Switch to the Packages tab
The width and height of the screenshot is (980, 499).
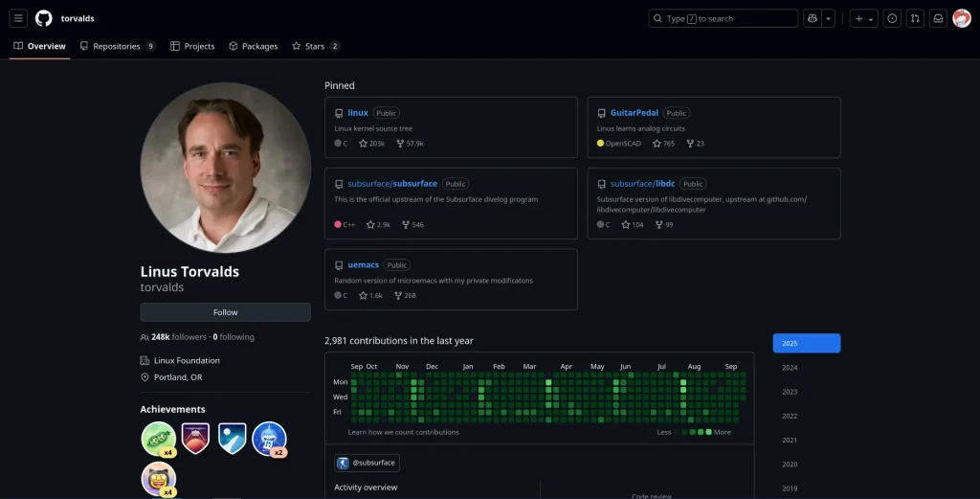click(253, 46)
